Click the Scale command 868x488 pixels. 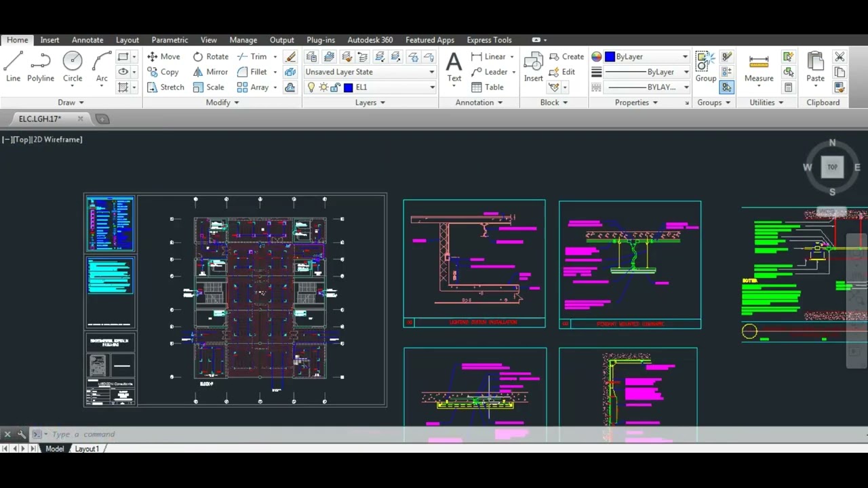pos(208,87)
